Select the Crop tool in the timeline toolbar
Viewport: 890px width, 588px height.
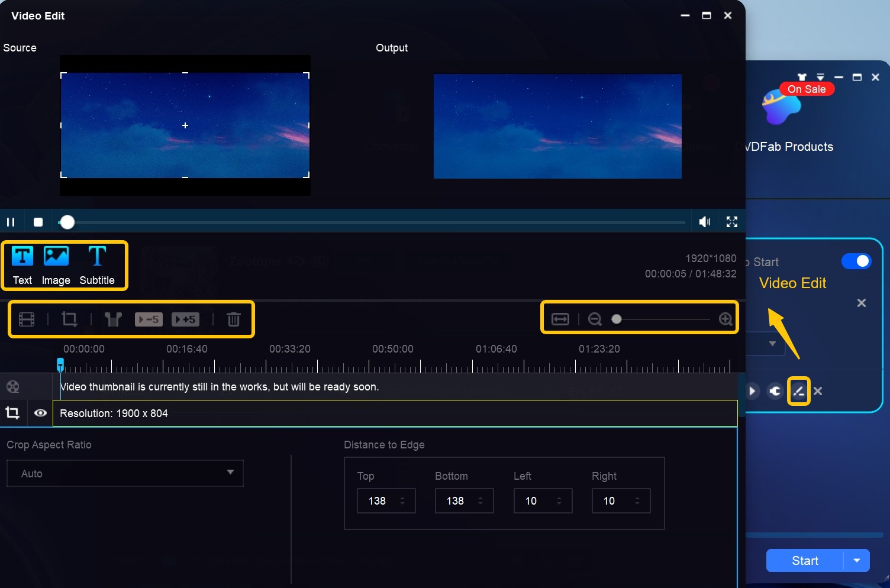[69, 319]
